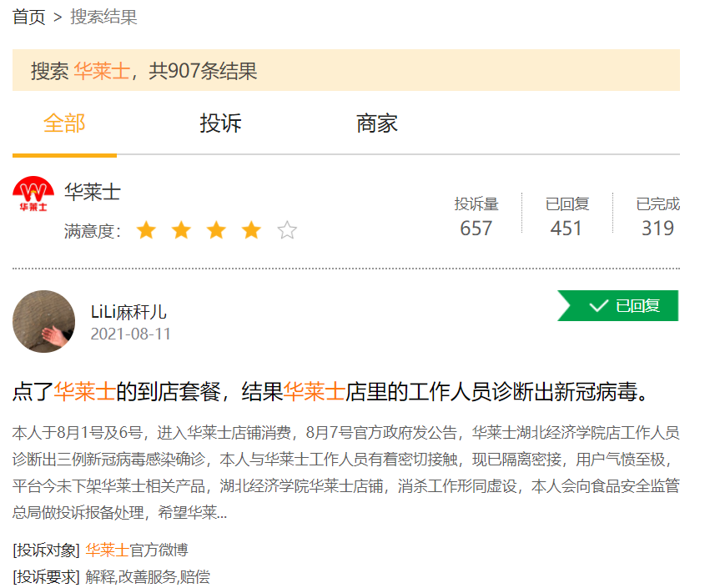Open the 商家 tab
Screen dimensions: 715x588
tap(377, 123)
